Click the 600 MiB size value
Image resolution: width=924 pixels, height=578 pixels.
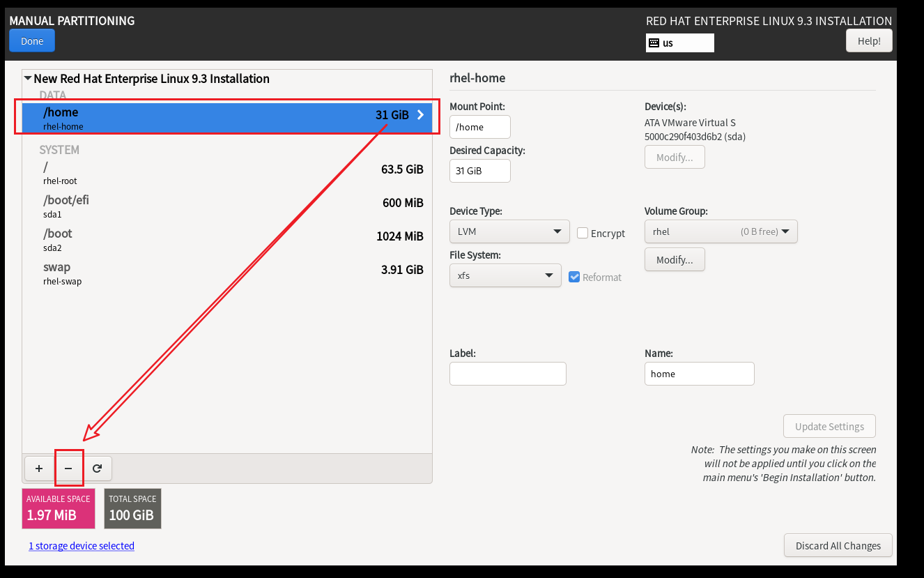coord(403,203)
